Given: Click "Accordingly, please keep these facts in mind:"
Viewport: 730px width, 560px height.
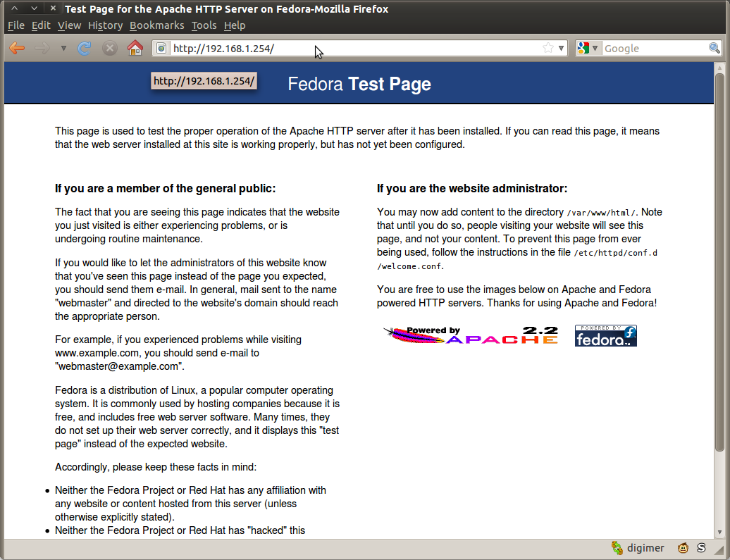Looking at the screenshot, I should [156, 467].
